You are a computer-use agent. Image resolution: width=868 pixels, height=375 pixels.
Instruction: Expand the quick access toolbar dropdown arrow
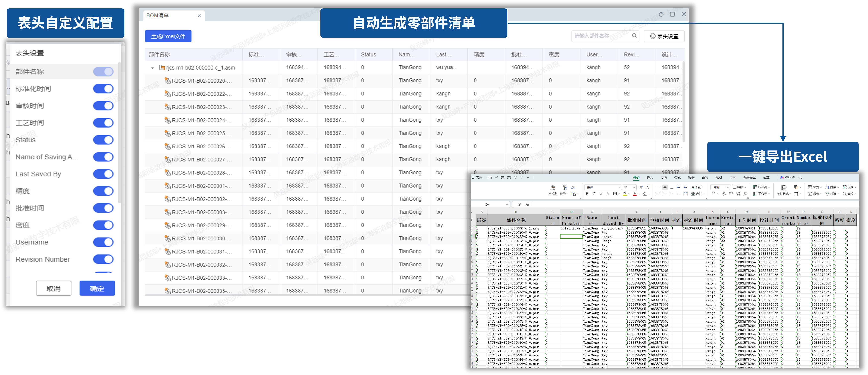[x=528, y=177]
